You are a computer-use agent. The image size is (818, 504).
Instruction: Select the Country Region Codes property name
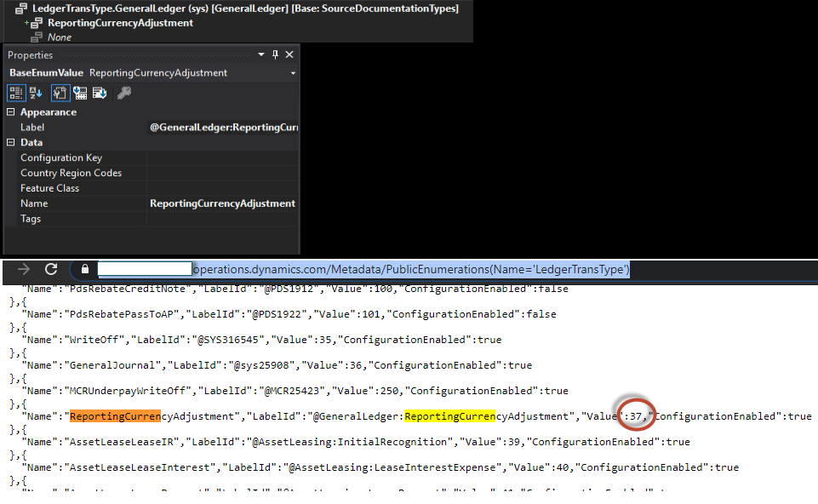[71, 173]
